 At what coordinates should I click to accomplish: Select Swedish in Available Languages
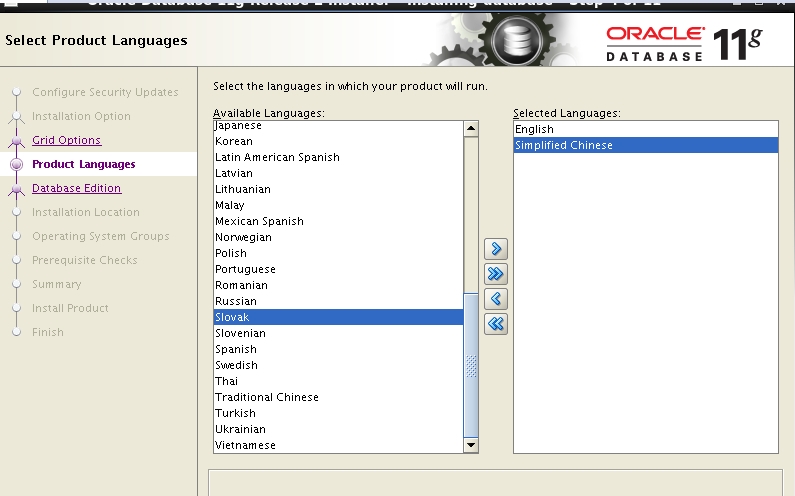pyautogui.click(x=338, y=365)
